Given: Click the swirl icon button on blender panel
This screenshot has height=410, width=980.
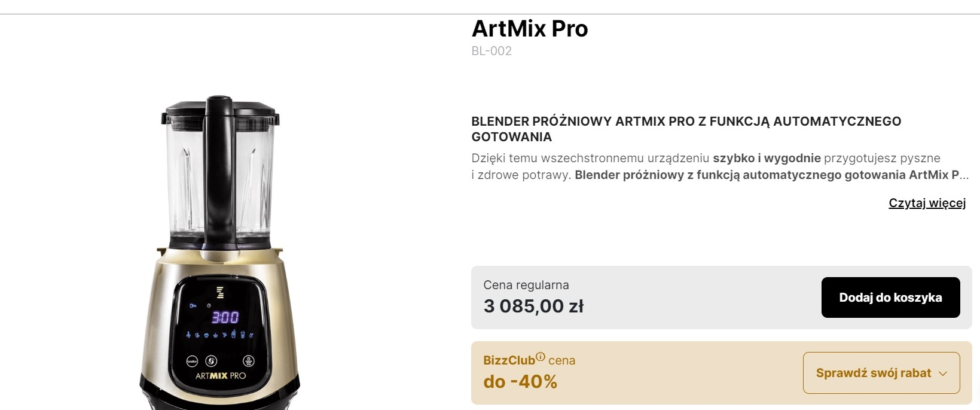Looking at the screenshot, I should (211, 361).
